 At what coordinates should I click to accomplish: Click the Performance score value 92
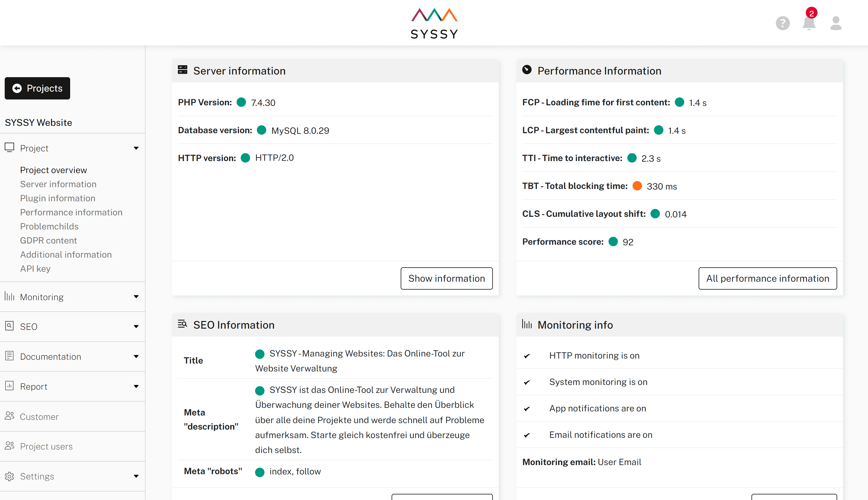(628, 242)
